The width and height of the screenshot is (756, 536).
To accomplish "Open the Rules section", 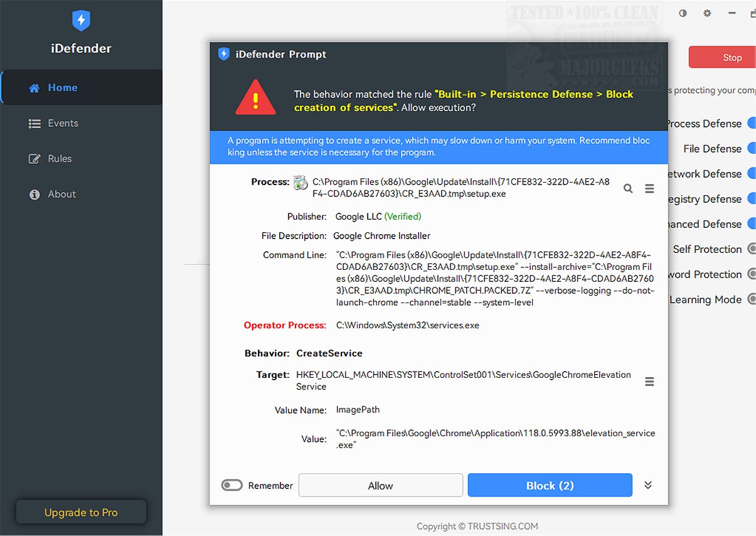I will 60,159.
